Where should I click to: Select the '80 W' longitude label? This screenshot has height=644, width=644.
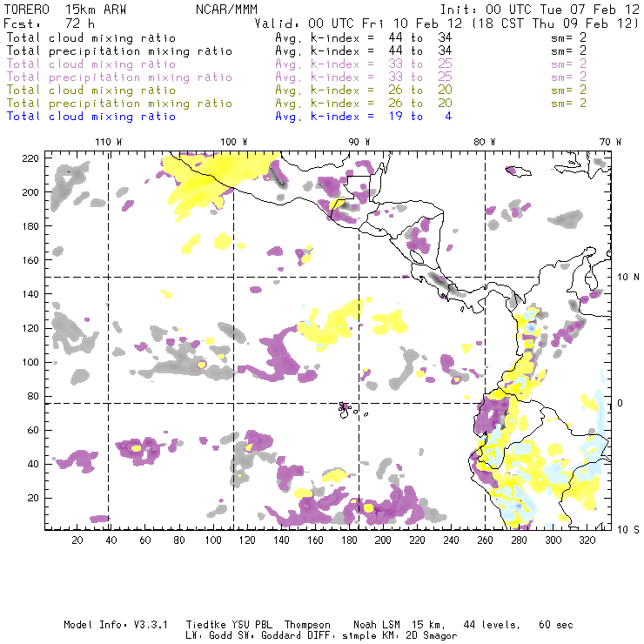pyautogui.click(x=485, y=142)
